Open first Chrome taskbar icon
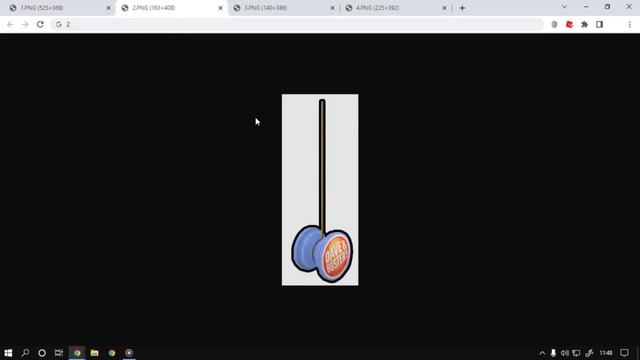This screenshot has height=360, width=640. coord(77,353)
